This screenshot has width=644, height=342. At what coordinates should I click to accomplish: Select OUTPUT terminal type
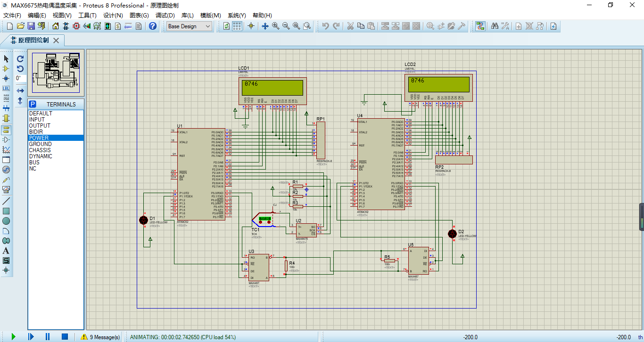pos(56,126)
